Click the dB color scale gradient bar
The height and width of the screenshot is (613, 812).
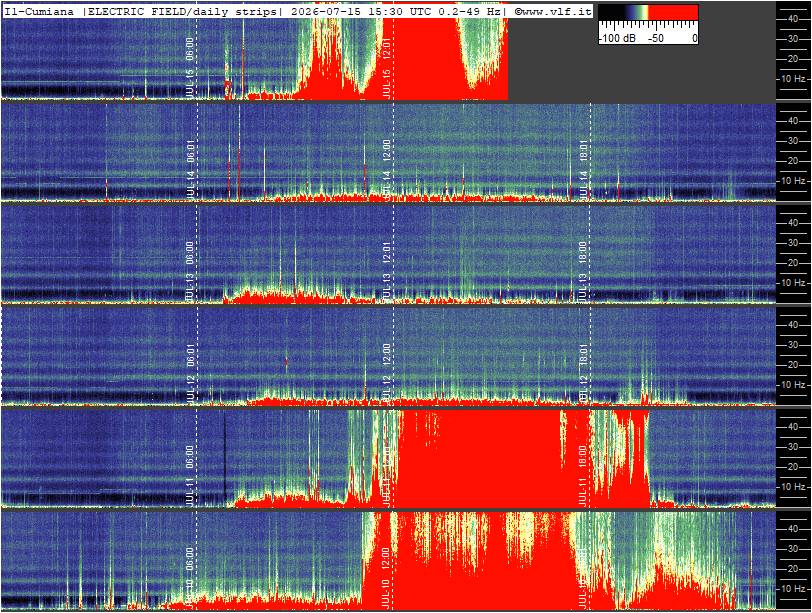tap(648, 12)
